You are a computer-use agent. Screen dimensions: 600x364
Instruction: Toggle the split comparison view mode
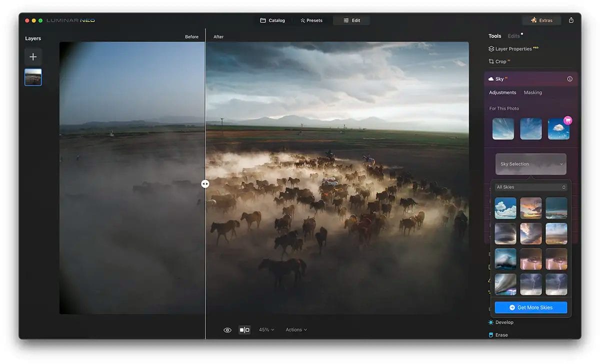coord(244,330)
